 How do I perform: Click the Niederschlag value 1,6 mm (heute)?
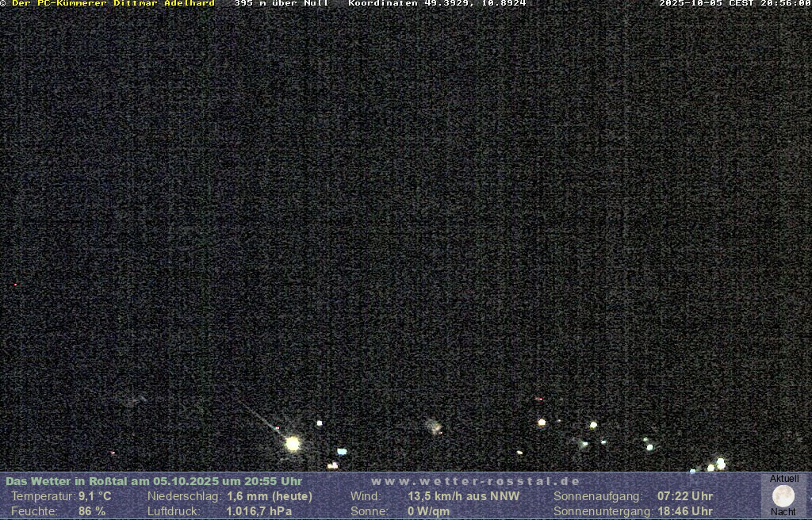pos(269,496)
